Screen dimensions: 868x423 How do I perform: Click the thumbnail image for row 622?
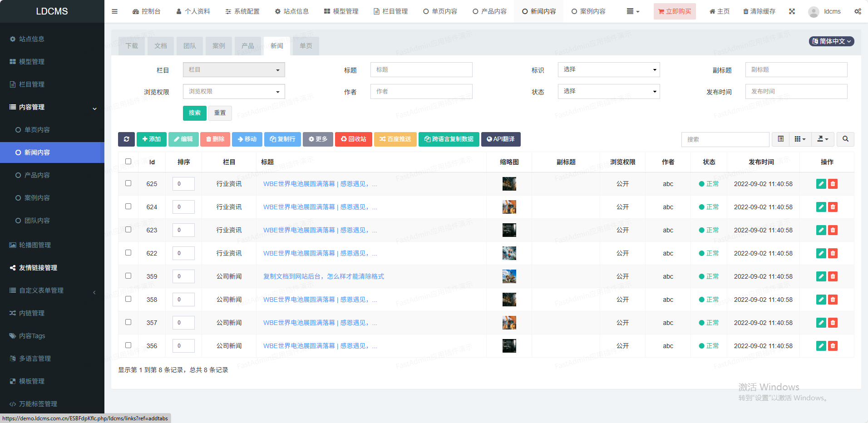(x=509, y=253)
